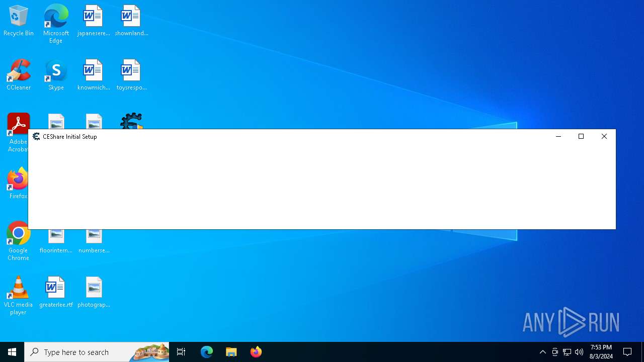644x362 pixels.
Task: Select the knowmich... Word document icon
Action: 94,75
